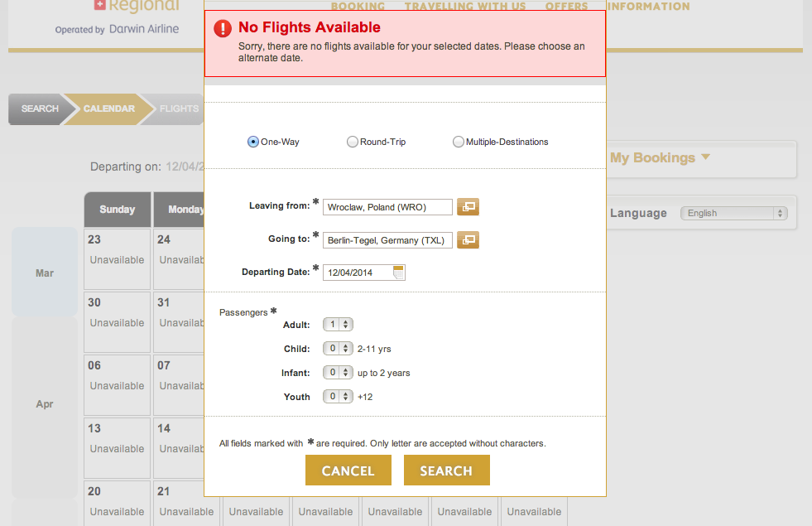
Task: Click the Departing Date input field
Action: pos(364,273)
